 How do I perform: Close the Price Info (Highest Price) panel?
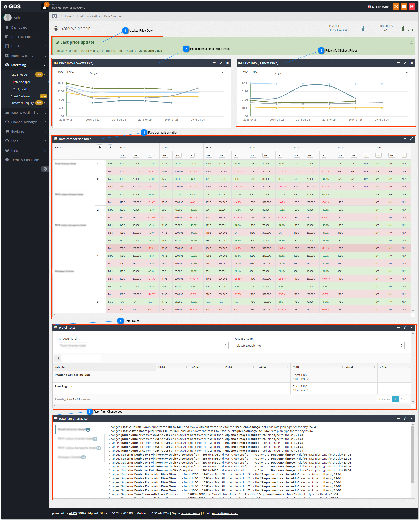tap(411, 63)
